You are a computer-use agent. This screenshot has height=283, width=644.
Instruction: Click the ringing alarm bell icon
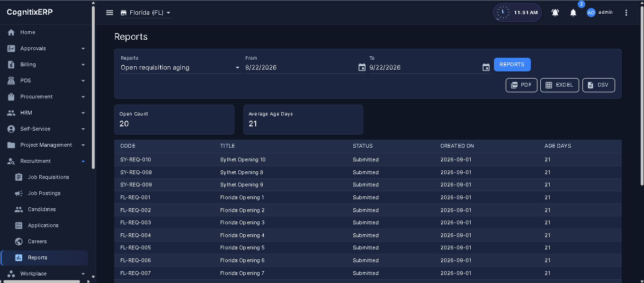555,13
